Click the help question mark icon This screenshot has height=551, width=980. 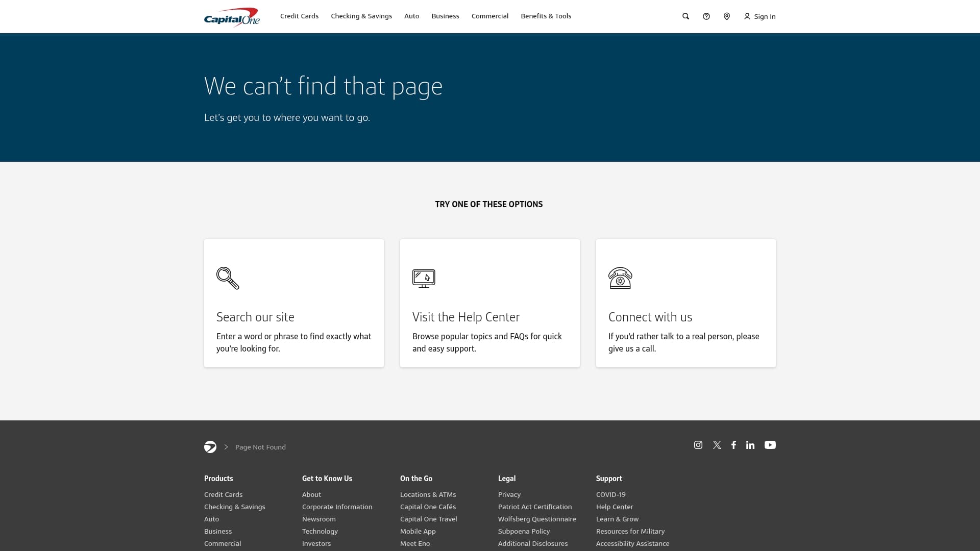pyautogui.click(x=706, y=16)
